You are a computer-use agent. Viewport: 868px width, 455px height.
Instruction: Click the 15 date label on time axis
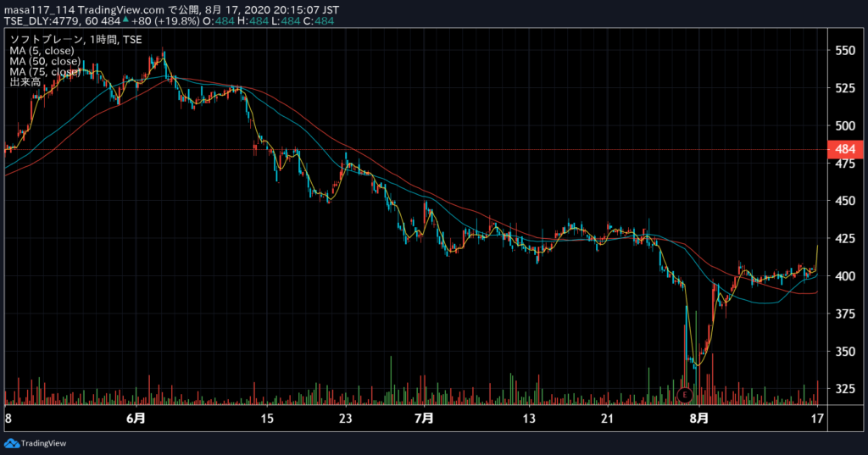[267, 419]
